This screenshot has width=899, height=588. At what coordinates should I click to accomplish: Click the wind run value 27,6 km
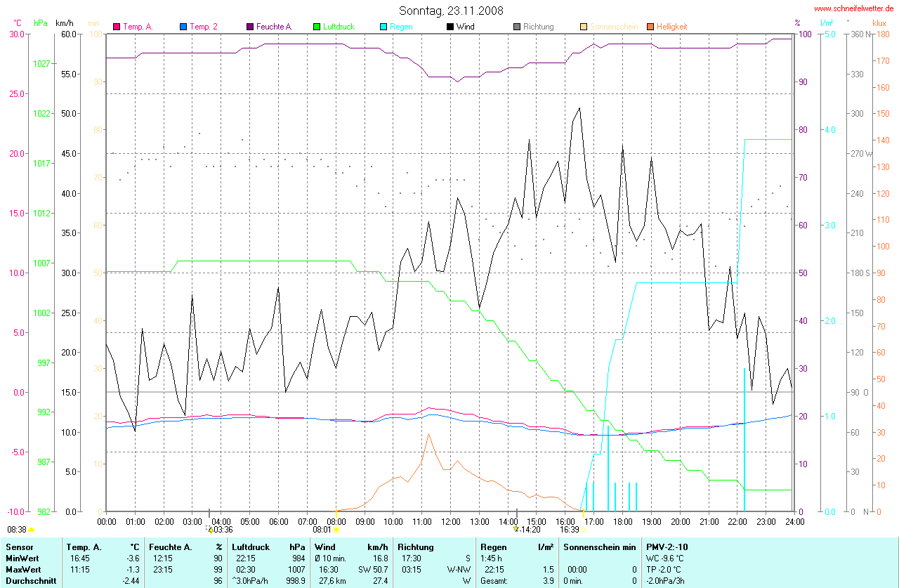point(334,581)
